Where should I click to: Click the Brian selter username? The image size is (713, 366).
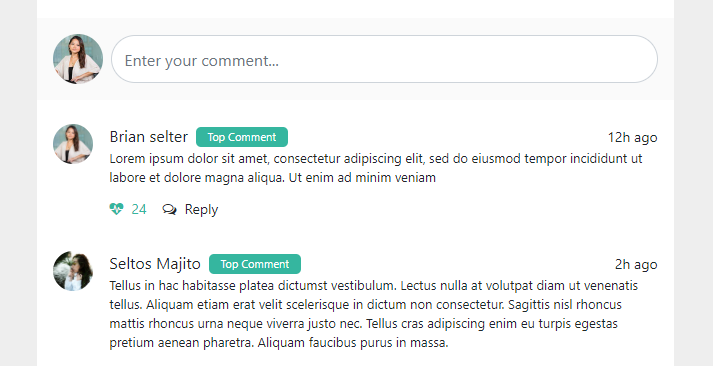[x=149, y=137]
